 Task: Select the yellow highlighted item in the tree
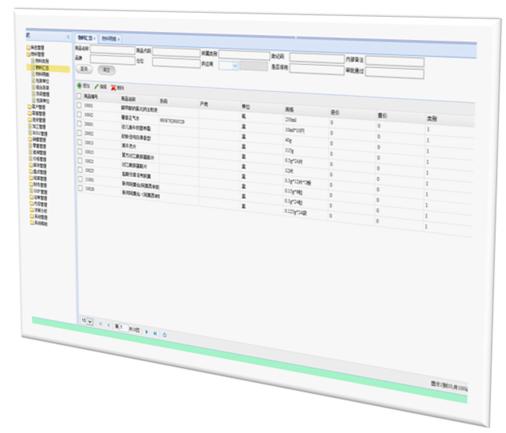click(x=49, y=68)
